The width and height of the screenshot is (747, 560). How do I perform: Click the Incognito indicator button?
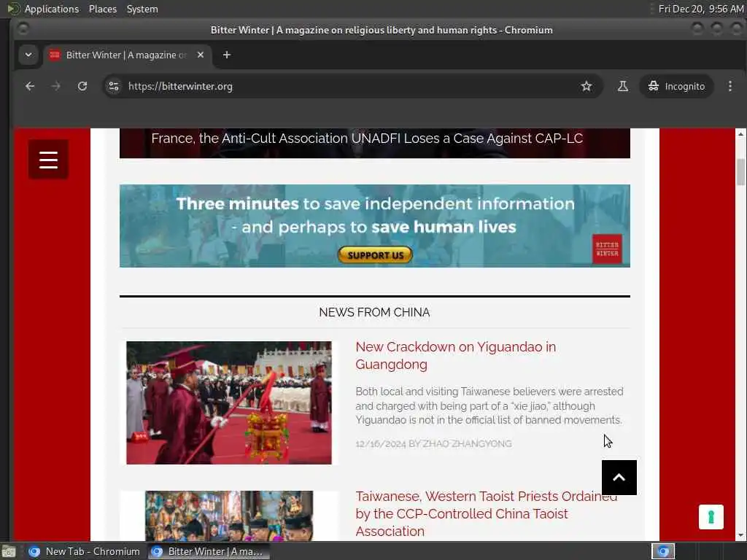tap(676, 86)
